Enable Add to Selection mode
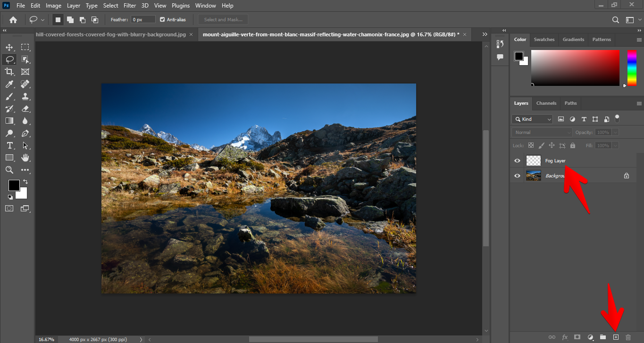The width and height of the screenshot is (644, 343). 70,20
